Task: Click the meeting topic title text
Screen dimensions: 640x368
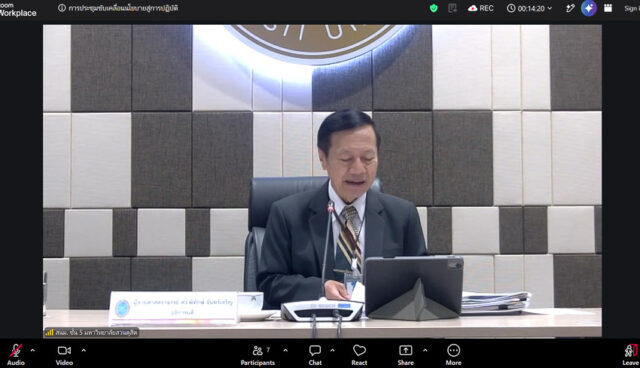Action: click(x=123, y=8)
